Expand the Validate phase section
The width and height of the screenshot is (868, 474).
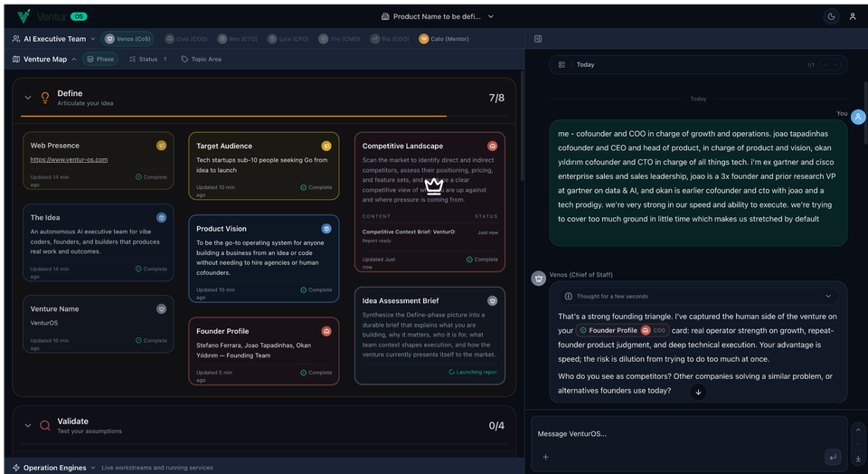point(28,425)
